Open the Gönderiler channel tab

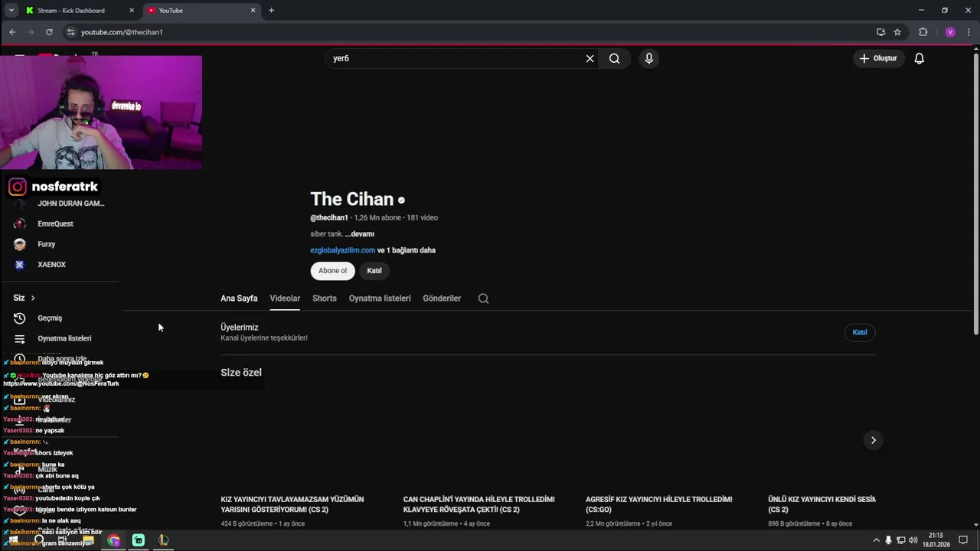(x=442, y=298)
